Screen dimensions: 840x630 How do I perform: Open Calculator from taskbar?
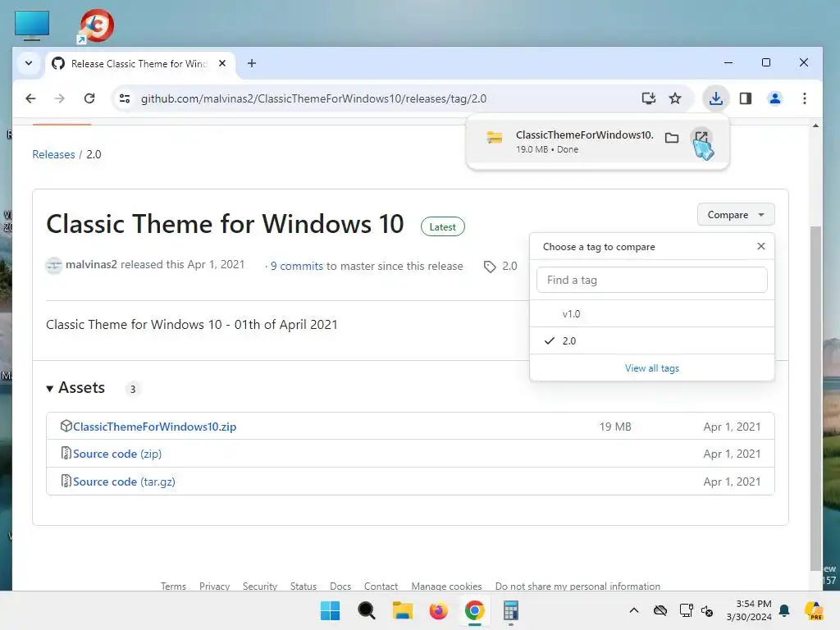pyautogui.click(x=510, y=610)
